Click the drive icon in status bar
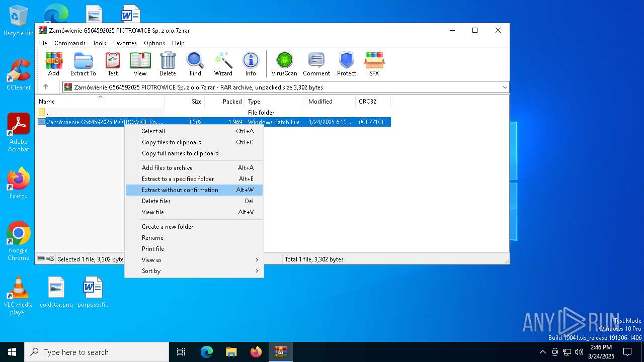This screenshot has width=644, height=362. click(41, 259)
